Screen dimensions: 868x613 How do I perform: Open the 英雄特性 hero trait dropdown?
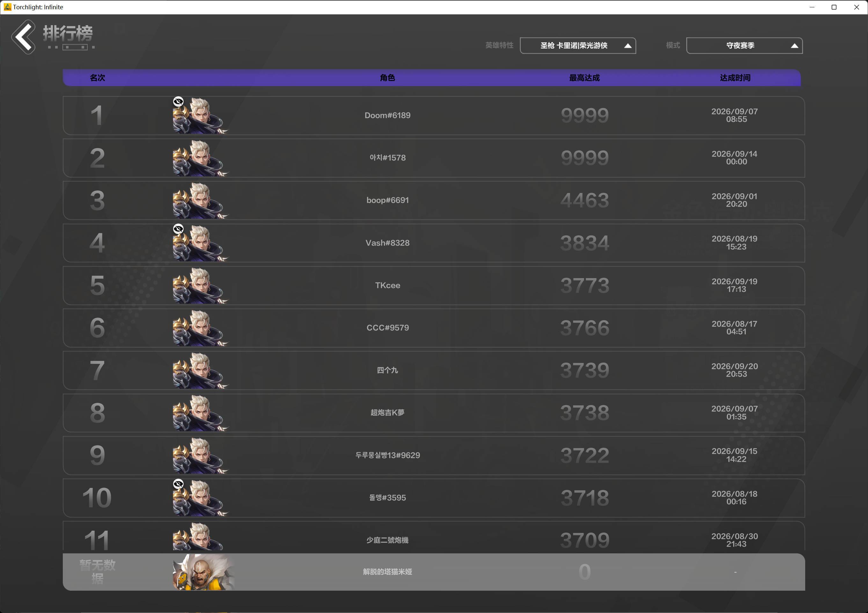(x=578, y=46)
